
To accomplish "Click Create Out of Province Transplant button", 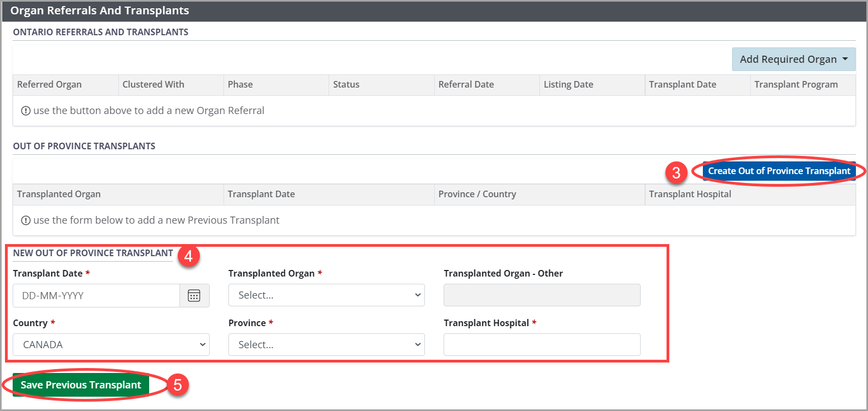I will (x=779, y=171).
